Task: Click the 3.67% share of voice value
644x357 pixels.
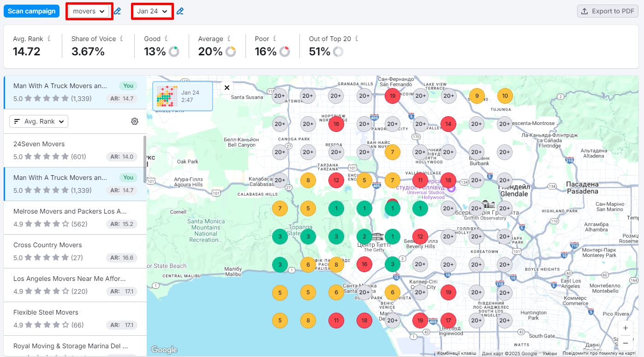Action: click(88, 52)
